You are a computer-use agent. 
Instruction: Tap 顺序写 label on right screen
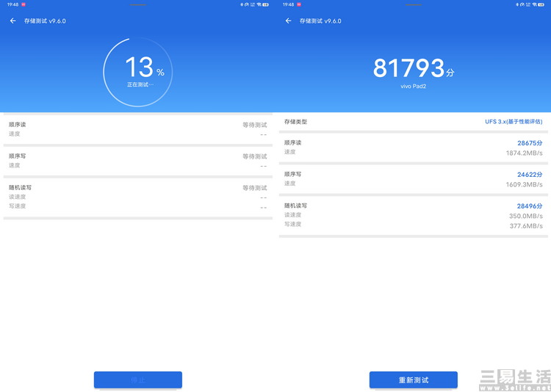[292, 174]
